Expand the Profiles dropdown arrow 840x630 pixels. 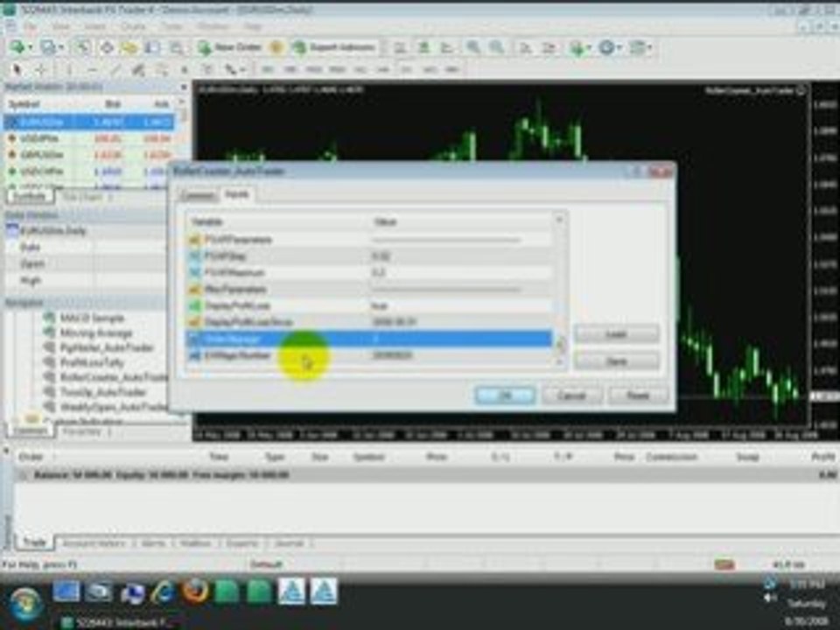pyautogui.click(x=61, y=47)
